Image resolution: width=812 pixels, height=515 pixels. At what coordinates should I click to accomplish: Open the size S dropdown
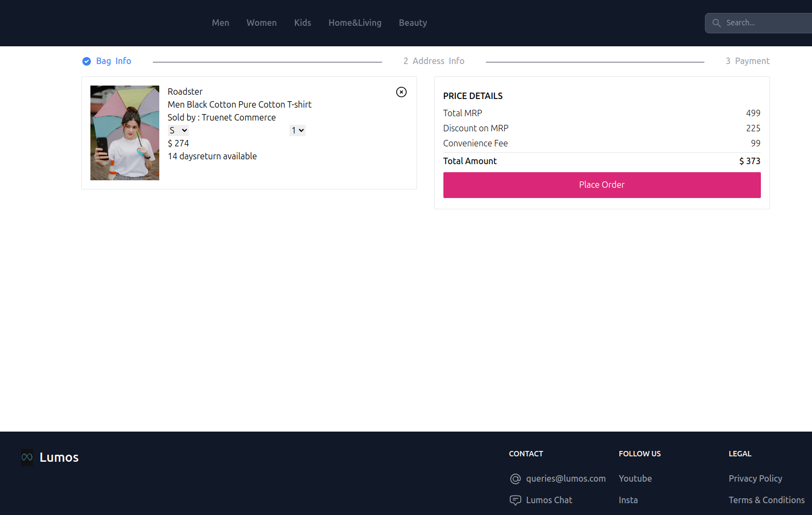(x=178, y=130)
